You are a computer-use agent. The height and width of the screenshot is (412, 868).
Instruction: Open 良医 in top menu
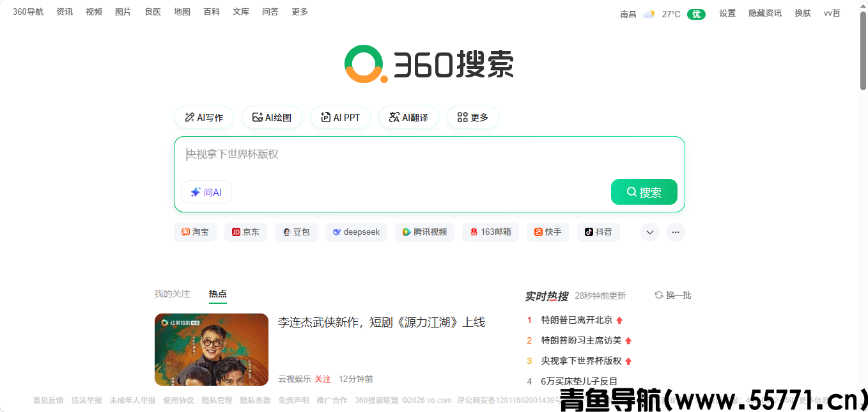tap(153, 12)
